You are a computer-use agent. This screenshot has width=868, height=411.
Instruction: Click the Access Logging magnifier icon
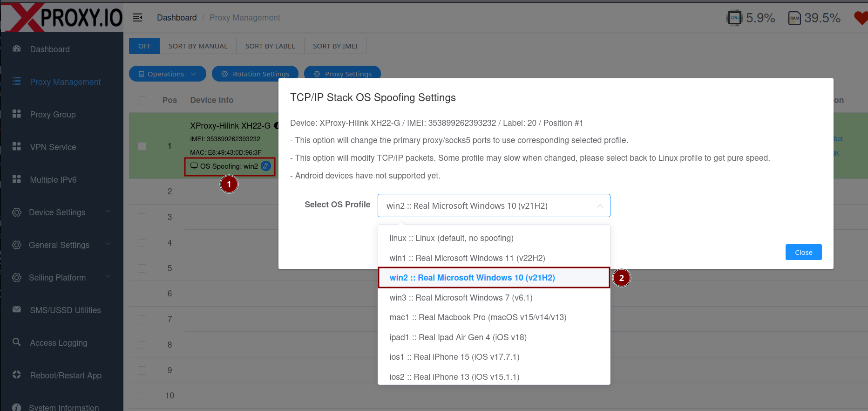click(x=17, y=342)
